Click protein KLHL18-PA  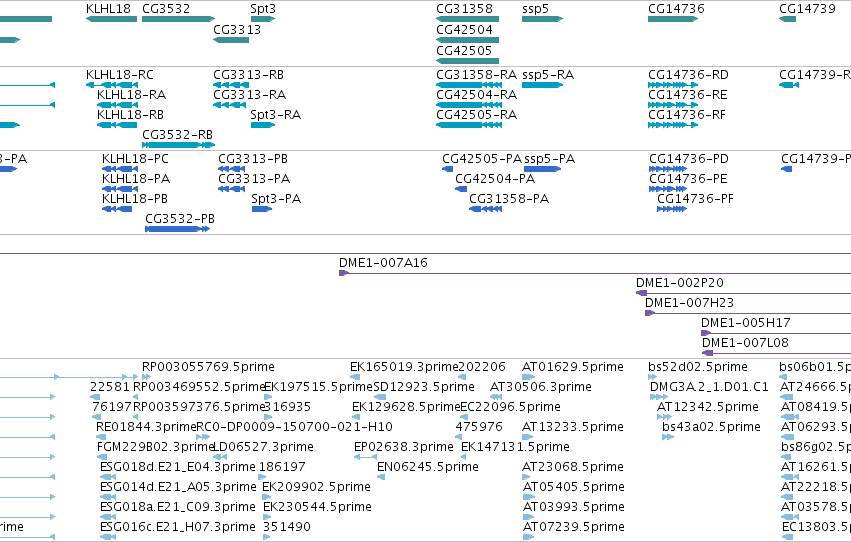(x=120, y=189)
